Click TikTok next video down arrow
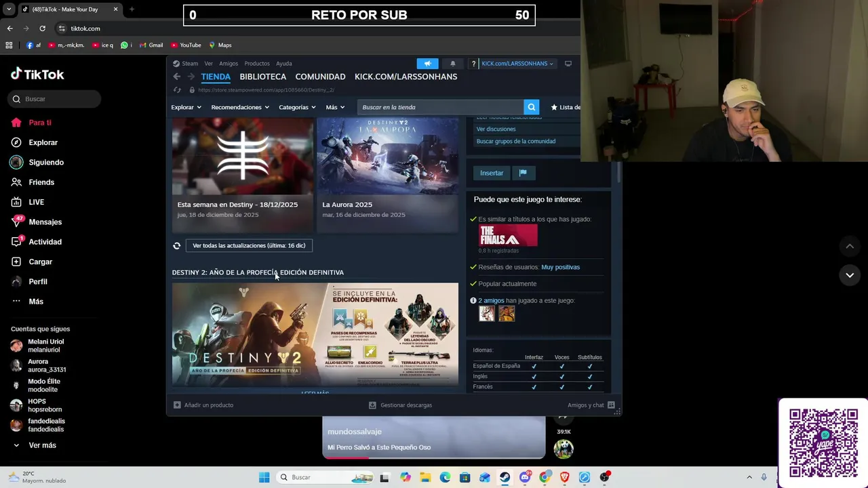 [850, 275]
